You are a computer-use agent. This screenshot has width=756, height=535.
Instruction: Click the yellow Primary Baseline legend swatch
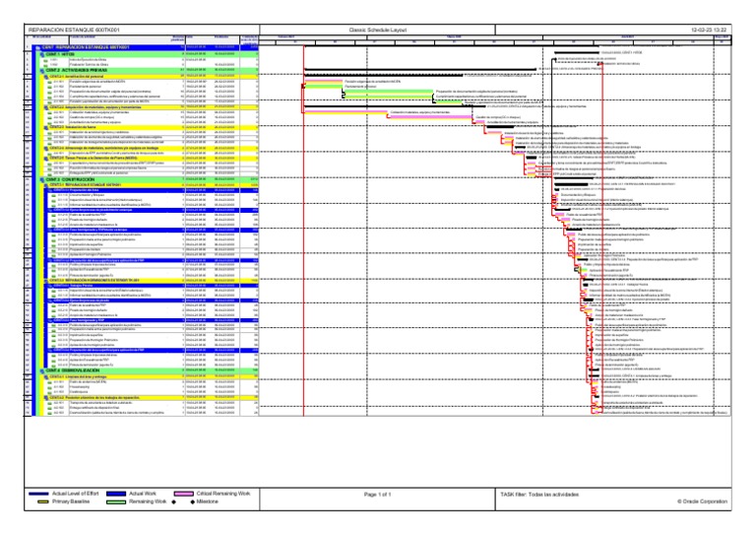[x=43, y=502]
